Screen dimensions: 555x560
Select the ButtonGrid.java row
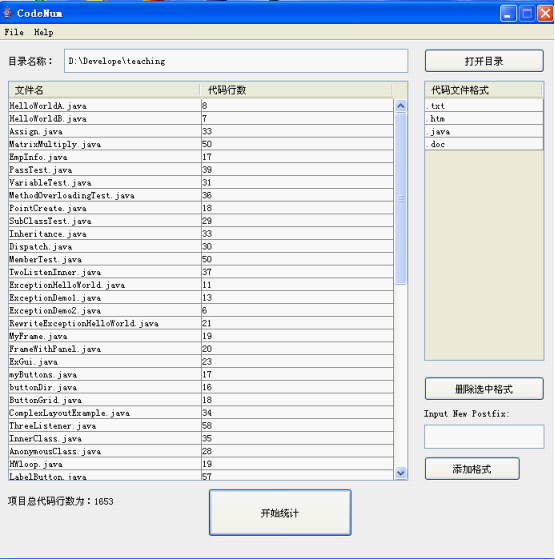(201, 400)
